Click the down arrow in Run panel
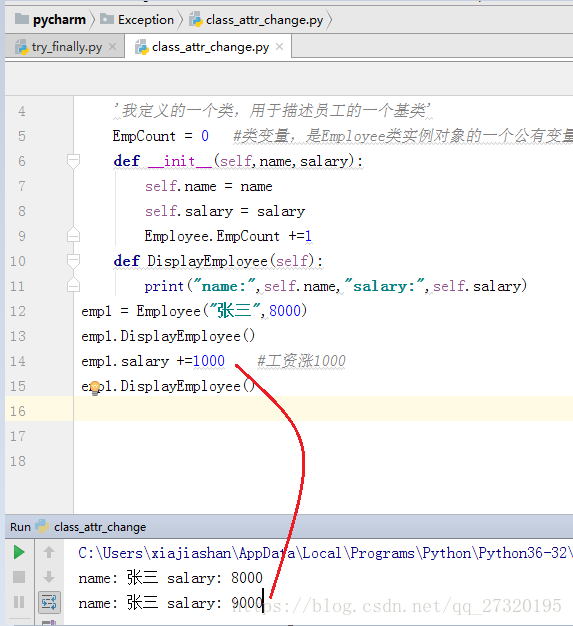Viewport: 573px width, 626px height. tap(49, 577)
